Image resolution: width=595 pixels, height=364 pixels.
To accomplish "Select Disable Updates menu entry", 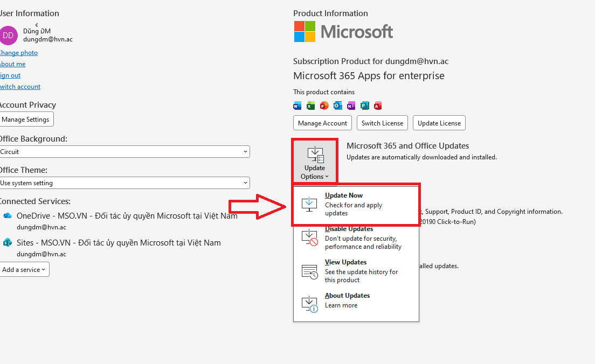I will click(356, 238).
